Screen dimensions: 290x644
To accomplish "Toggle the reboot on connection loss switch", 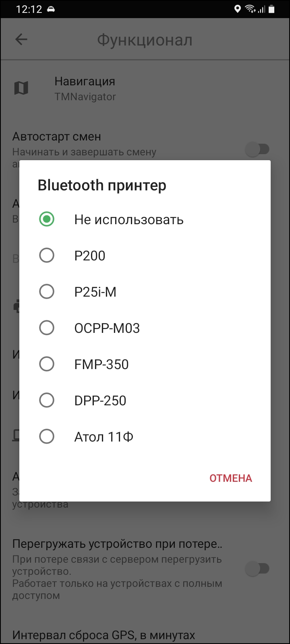I will (257, 569).
